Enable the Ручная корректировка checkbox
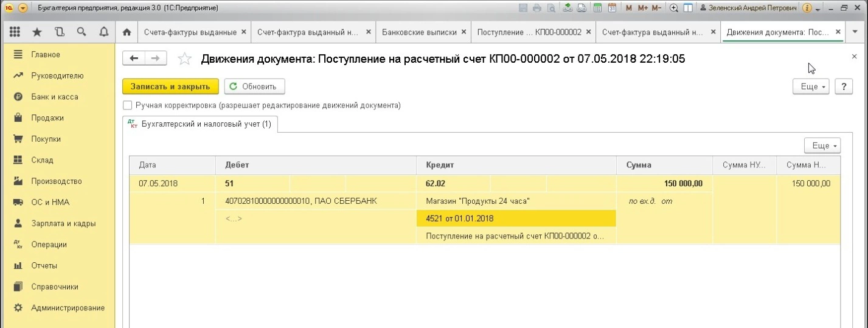 coord(128,105)
